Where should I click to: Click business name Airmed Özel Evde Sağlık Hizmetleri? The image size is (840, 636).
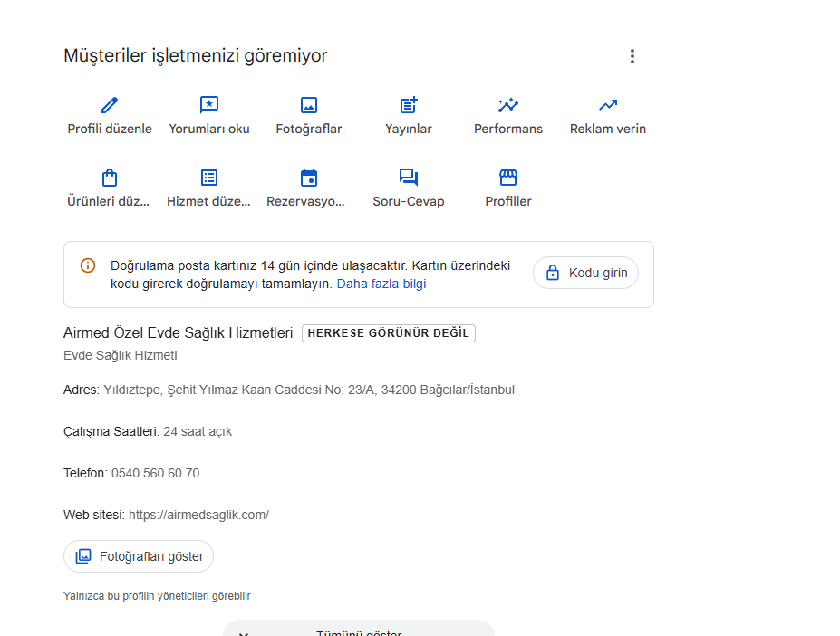[178, 332]
